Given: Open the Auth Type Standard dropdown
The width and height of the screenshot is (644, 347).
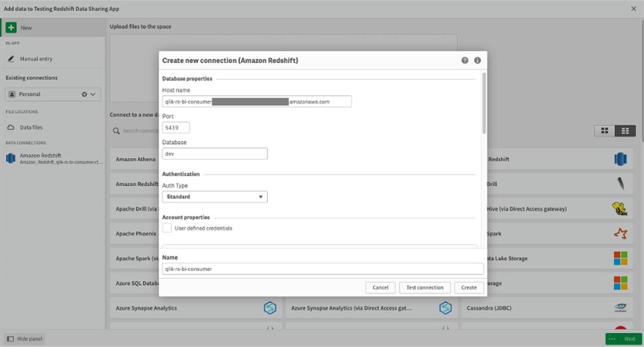Looking at the screenshot, I should point(215,197).
